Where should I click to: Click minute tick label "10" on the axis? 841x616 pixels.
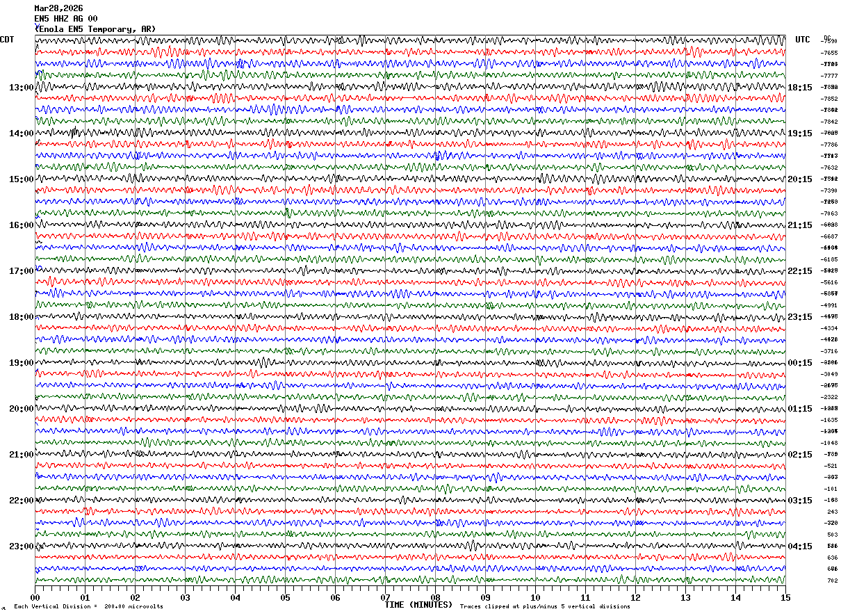pyautogui.click(x=535, y=597)
